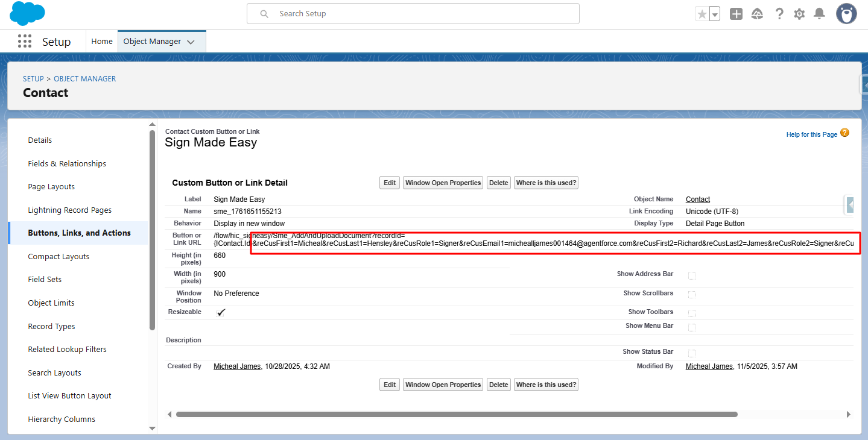Toggle the Resizeable checkbox
868x440 pixels.
pyautogui.click(x=221, y=312)
